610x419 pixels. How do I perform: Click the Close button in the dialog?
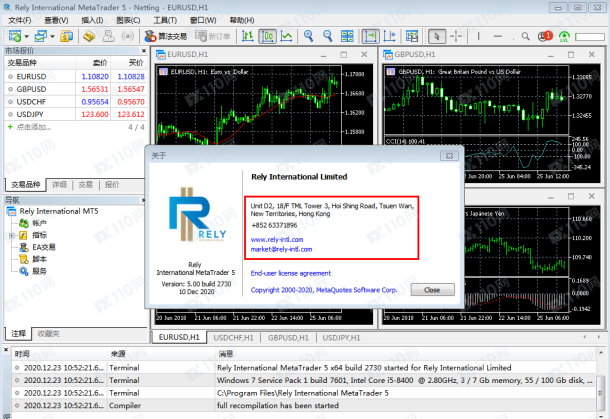(x=431, y=289)
